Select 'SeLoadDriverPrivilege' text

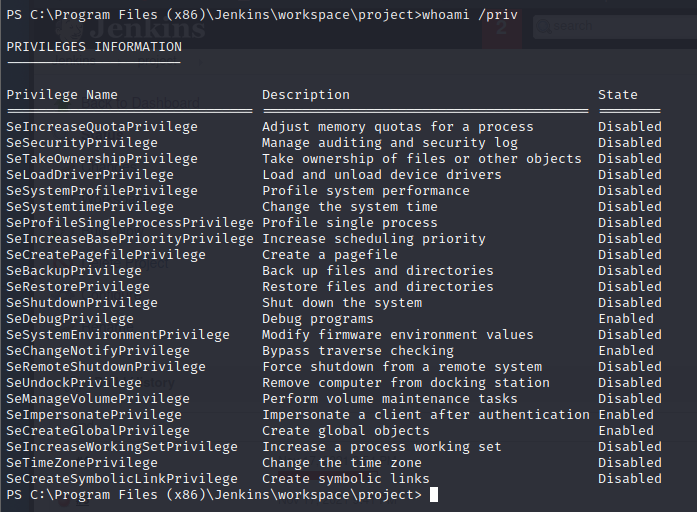90,175
